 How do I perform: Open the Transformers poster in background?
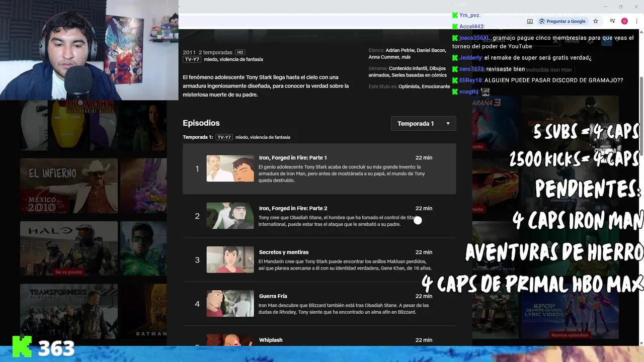click(x=69, y=311)
